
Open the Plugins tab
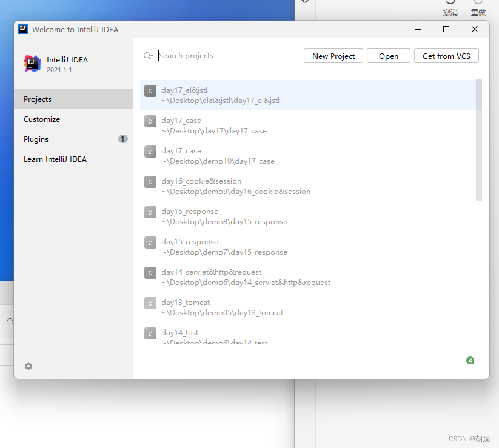[x=73, y=139]
